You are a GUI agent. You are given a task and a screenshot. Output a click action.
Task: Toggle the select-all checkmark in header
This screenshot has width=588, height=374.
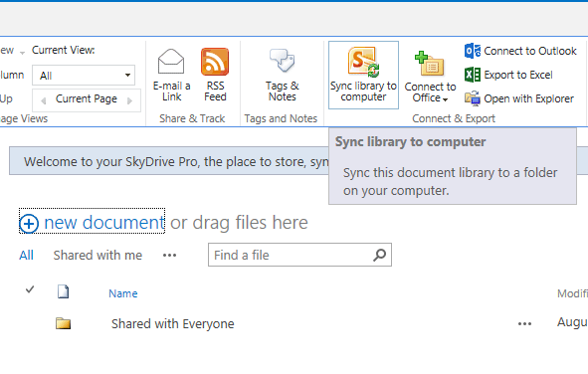[x=30, y=289]
